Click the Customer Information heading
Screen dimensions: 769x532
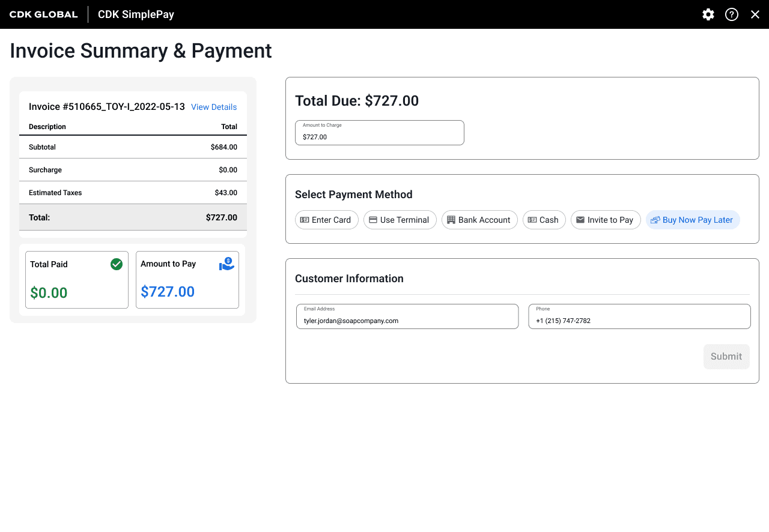pyautogui.click(x=349, y=279)
